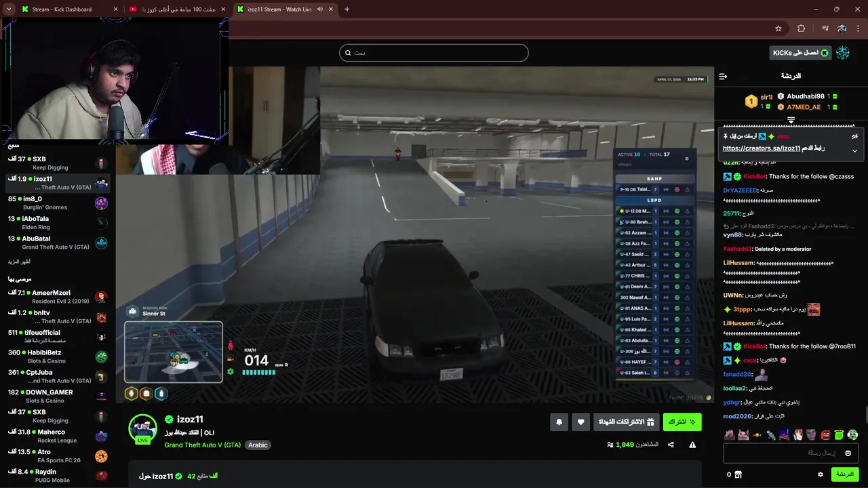Open the emoji picker in the message box
This screenshot has height=488, width=868.
point(848,453)
